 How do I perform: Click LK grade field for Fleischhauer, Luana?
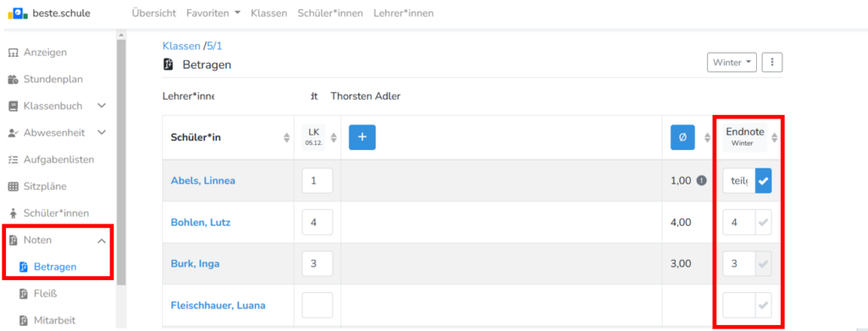click(x=317, y=305)
